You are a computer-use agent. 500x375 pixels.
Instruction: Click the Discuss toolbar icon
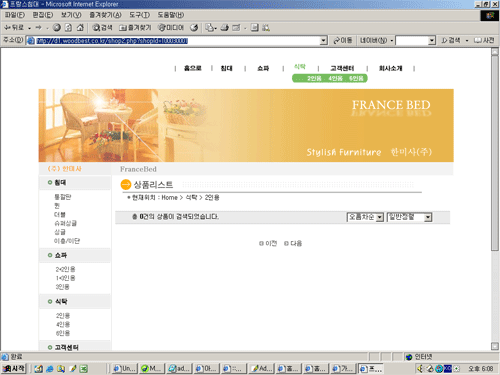(x=255, y=28)
